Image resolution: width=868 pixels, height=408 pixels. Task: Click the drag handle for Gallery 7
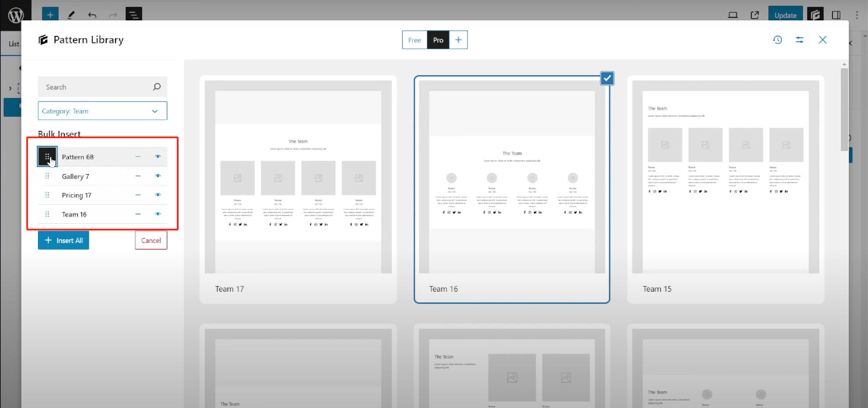(47, 176)
